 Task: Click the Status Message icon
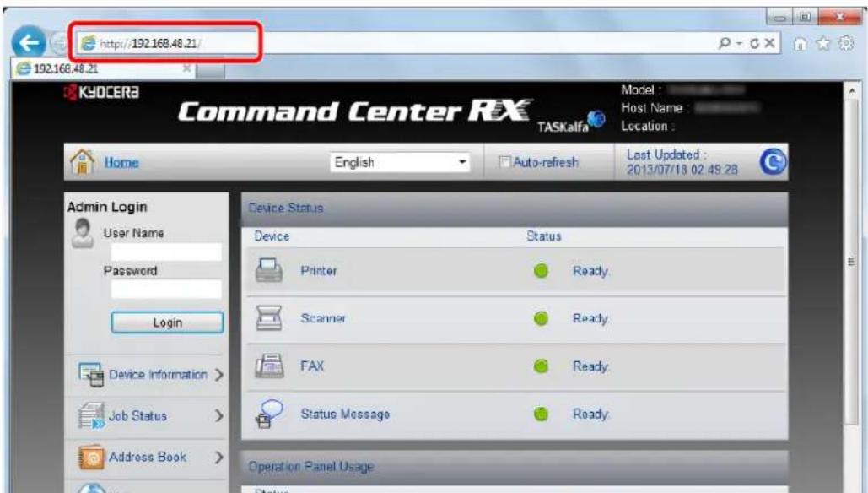(269, 414)
